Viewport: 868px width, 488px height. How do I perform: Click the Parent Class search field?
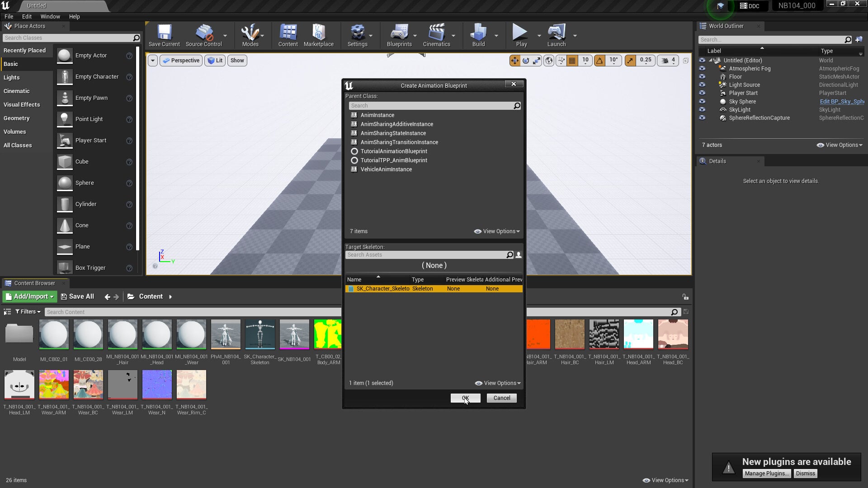(435, 106)
